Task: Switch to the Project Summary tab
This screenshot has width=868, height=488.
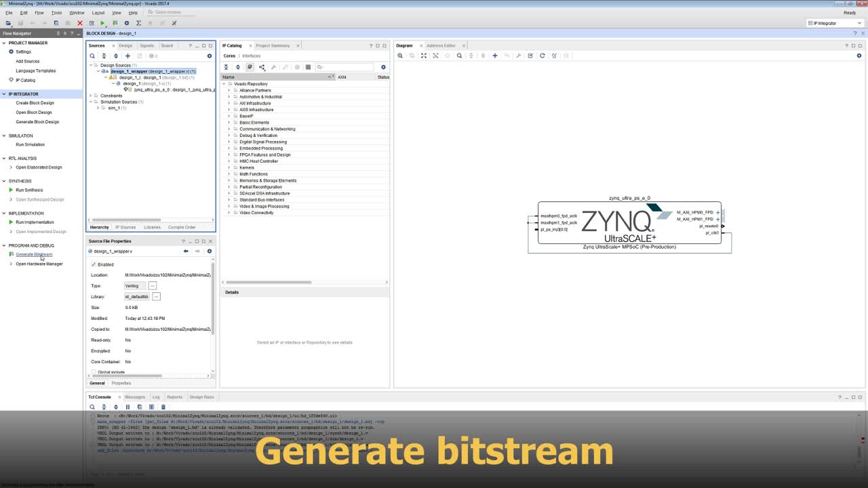Action: [273, 45]
